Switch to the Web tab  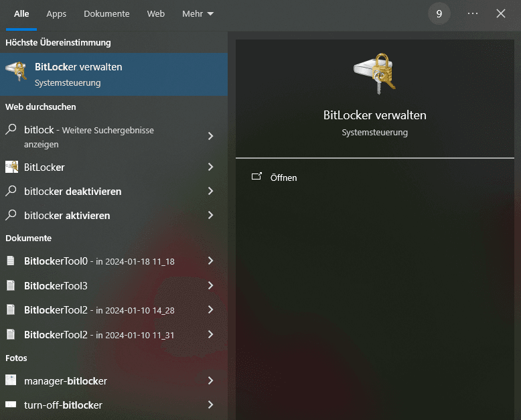tap(156, 13)
